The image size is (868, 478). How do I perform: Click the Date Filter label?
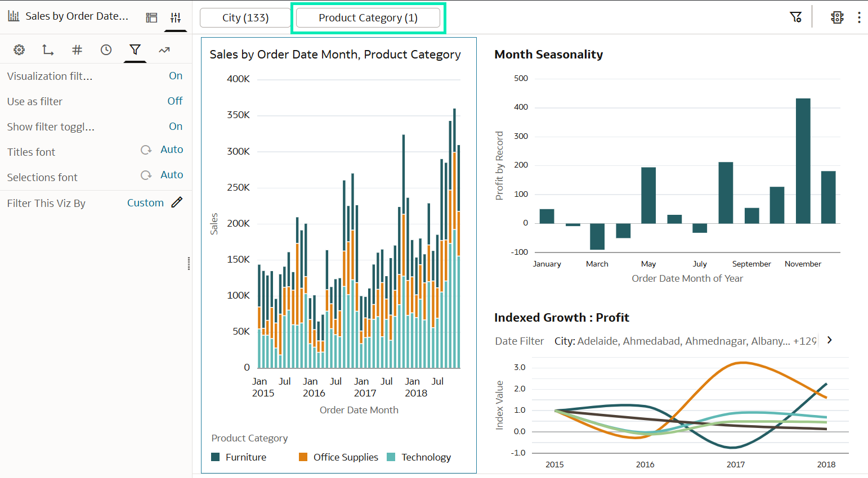520,341
